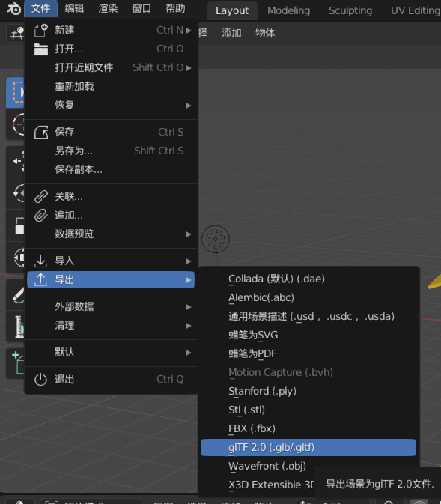Export as Stl (.stl)
441x504 pixels.
(308, 410)
